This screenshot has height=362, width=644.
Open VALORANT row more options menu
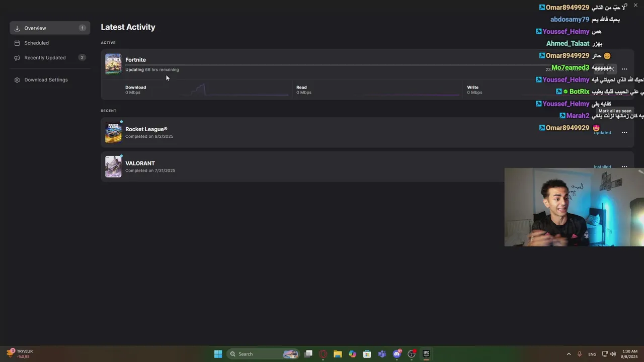click(x=624, y=166)
